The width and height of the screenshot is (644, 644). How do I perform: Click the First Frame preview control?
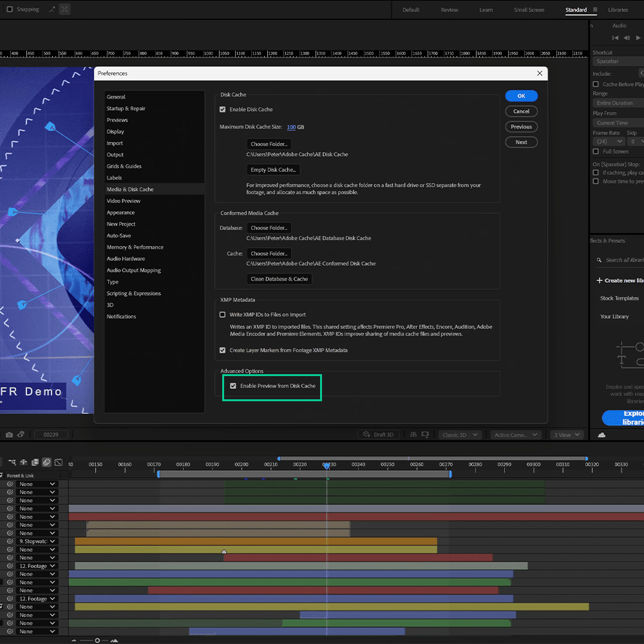(616, 38)
